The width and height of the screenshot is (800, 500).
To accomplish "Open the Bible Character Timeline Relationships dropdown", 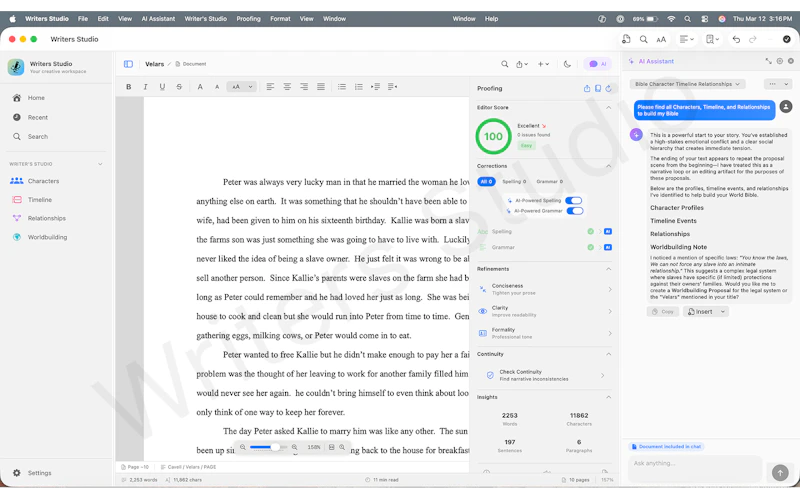I will coord(687,84).
